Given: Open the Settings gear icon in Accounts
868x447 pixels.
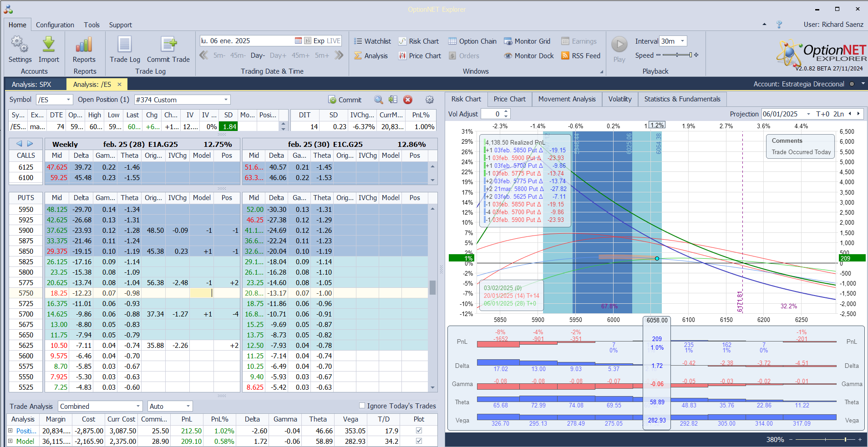Looking at the screenshot, I should click(20, 44).
